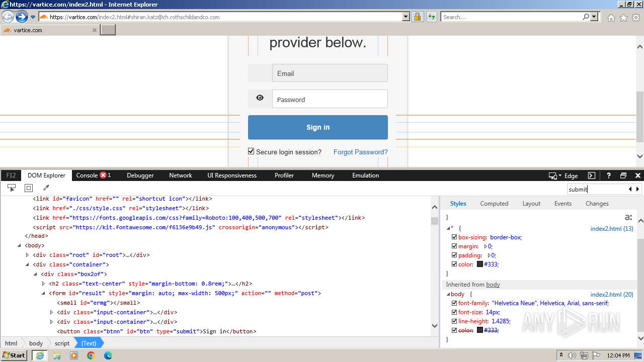Click in the DOM search box containing submit
This screenshot has height=362, width=644.
coord(597,189)
